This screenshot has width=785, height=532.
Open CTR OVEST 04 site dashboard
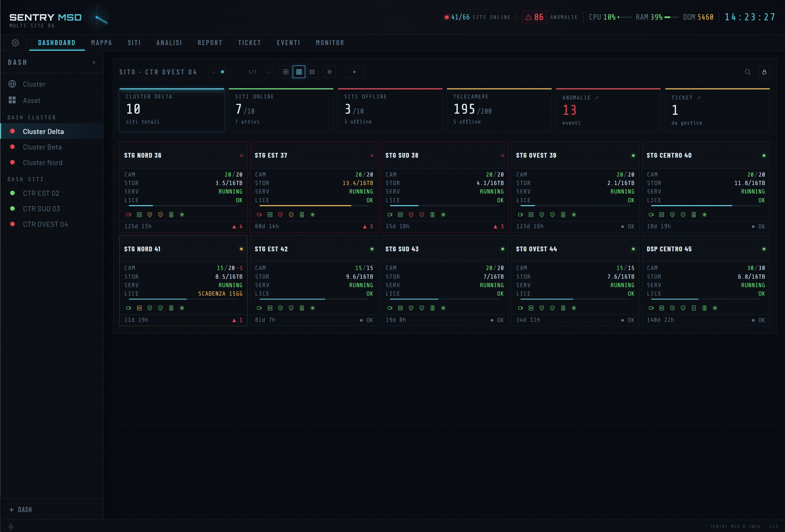(x=52, y=224)
